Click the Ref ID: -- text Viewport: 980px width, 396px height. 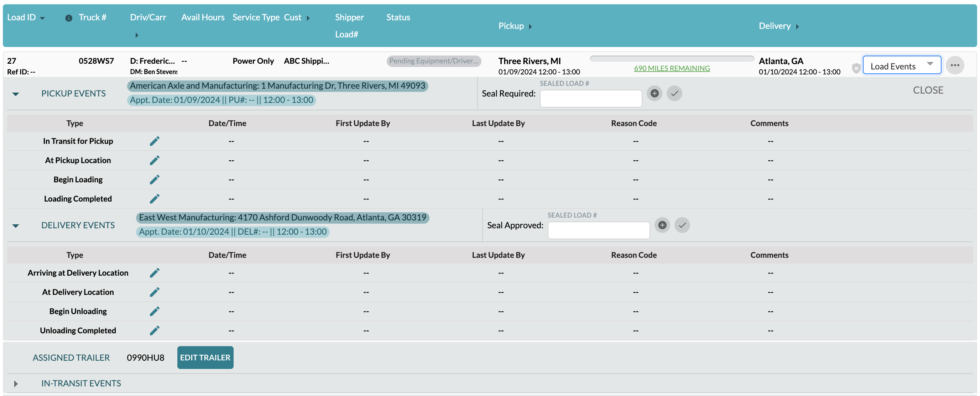(21, 72)
